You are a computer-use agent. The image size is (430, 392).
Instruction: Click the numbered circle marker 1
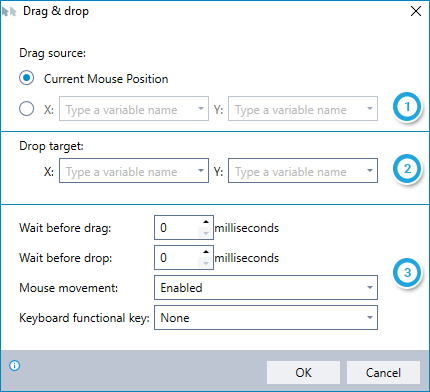(x=407, y=107)
